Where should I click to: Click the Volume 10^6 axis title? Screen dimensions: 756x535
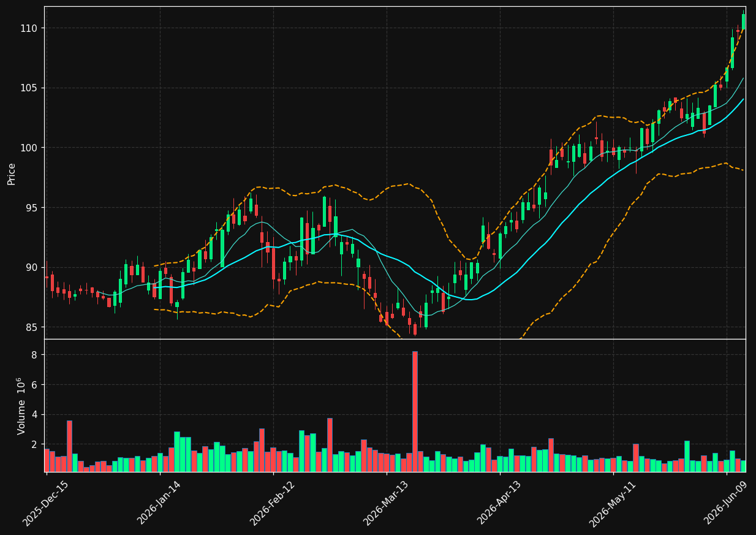[21, 406]
